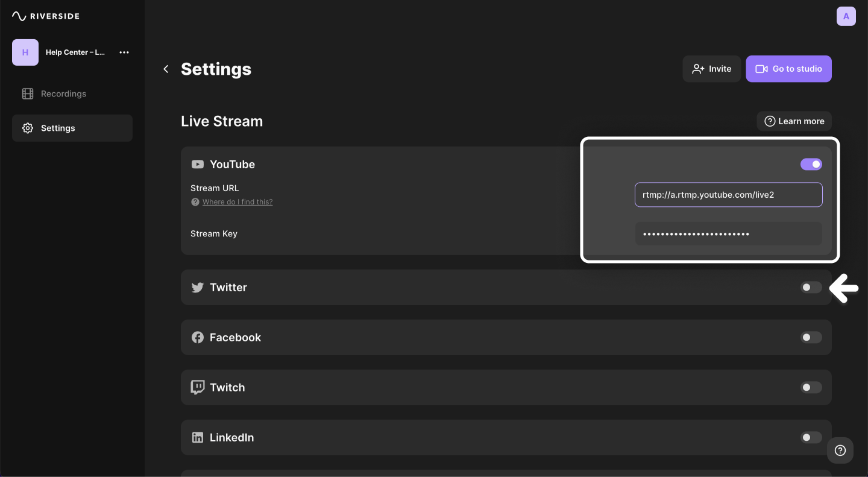Enable the Twitter live stream toggle
The image size is (868, 477).
point(811,287)
